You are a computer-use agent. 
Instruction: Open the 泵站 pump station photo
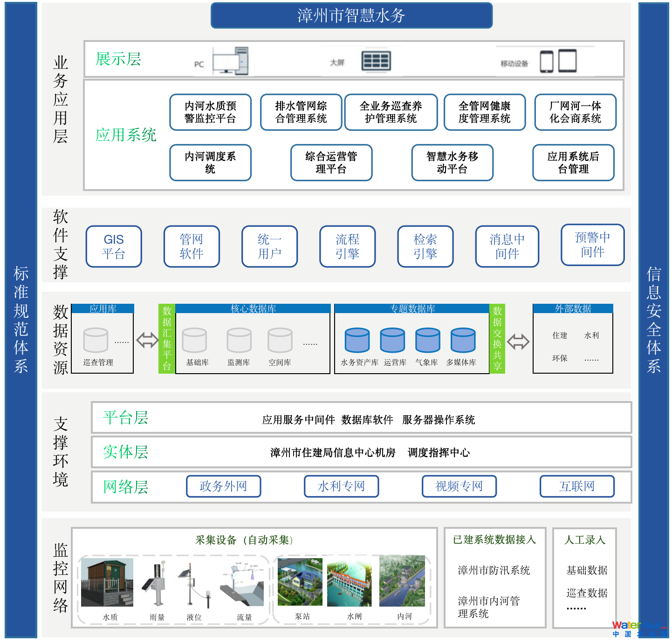point(300,582)
